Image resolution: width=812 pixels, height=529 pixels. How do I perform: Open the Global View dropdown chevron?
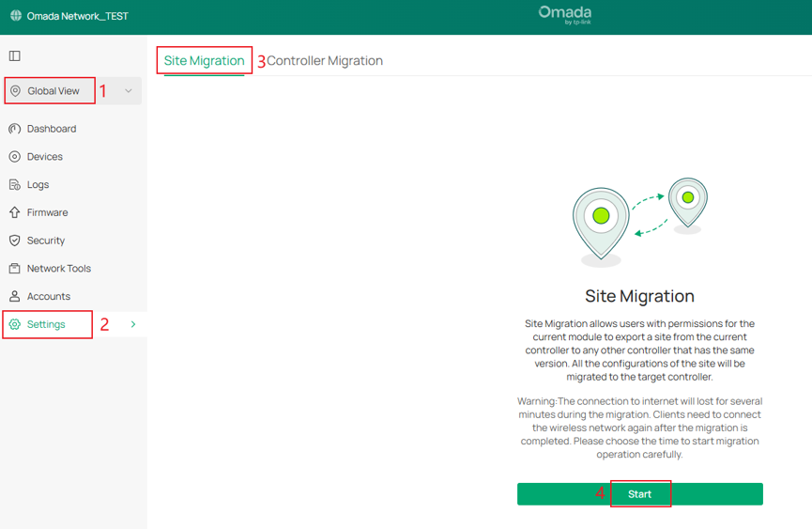click(129, 90)
